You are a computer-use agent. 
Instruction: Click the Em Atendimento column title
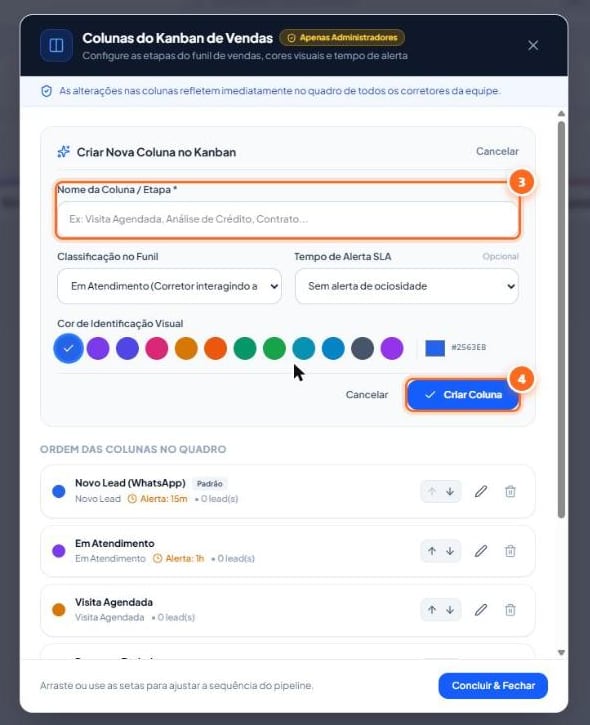pyautogui.click(x=115, y=543)
